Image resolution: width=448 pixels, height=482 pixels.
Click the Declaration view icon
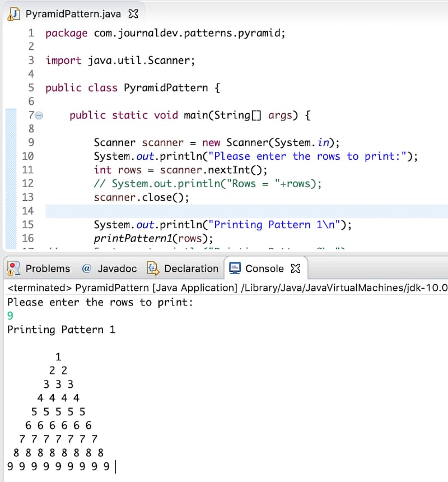point(153,268)
